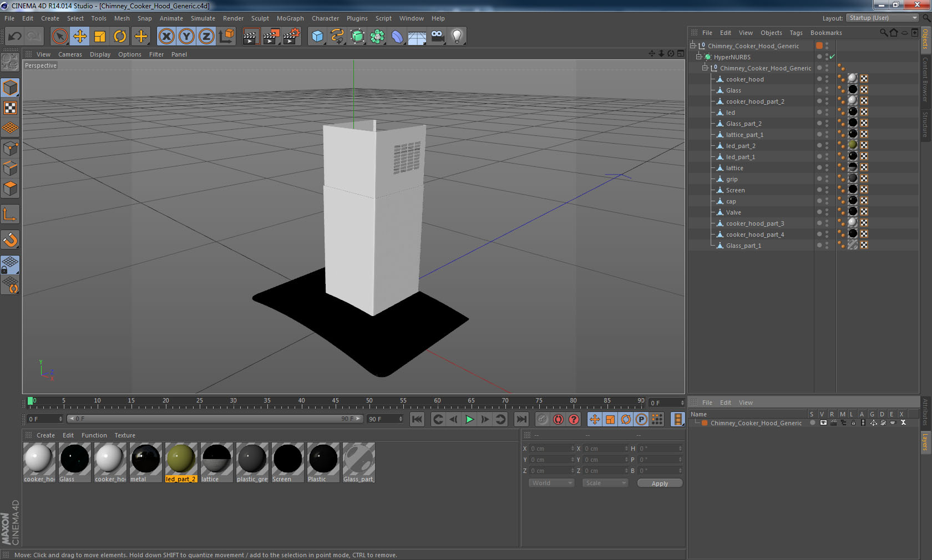Click the Enable Axis tool icon

coord(11,214)
